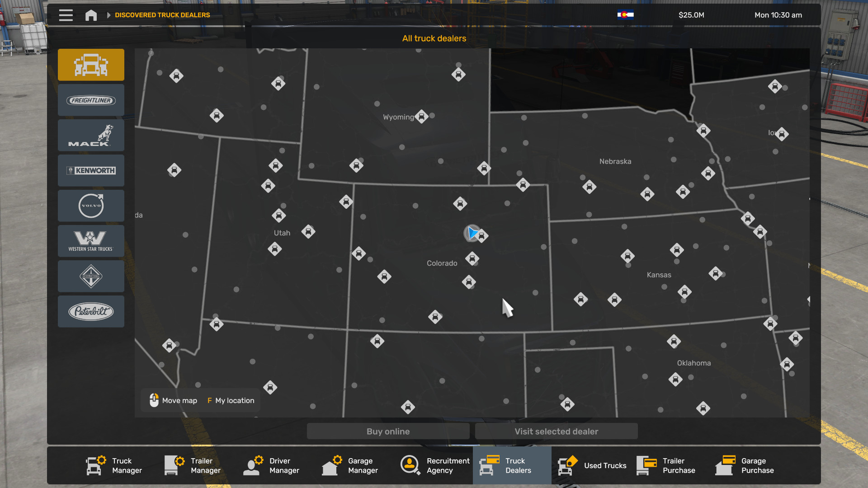Filter dealers by Peterbilt brand
Screen dimensions: 868x488
pos(91,312)
